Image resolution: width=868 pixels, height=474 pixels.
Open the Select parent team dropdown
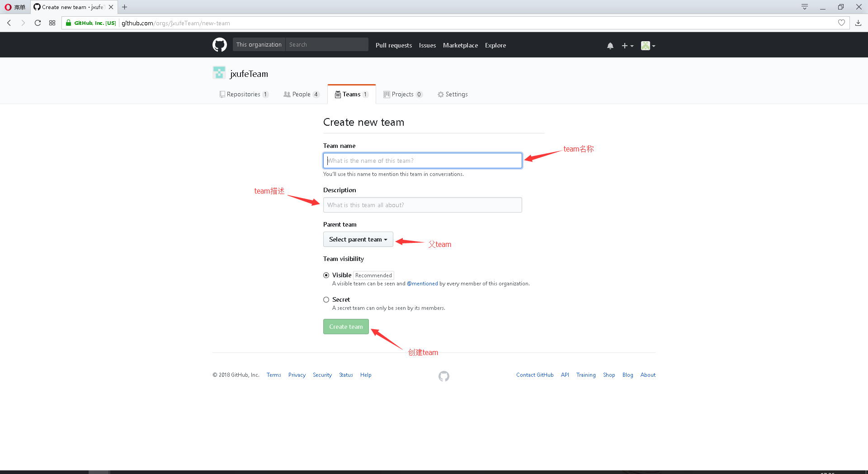point(358,239)
